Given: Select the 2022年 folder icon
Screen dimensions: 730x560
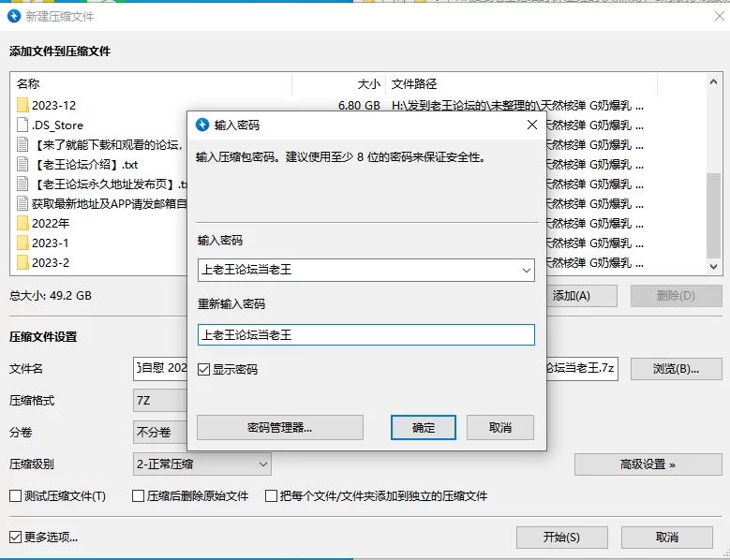Looking at the screenshot, I should click(22, 223).
